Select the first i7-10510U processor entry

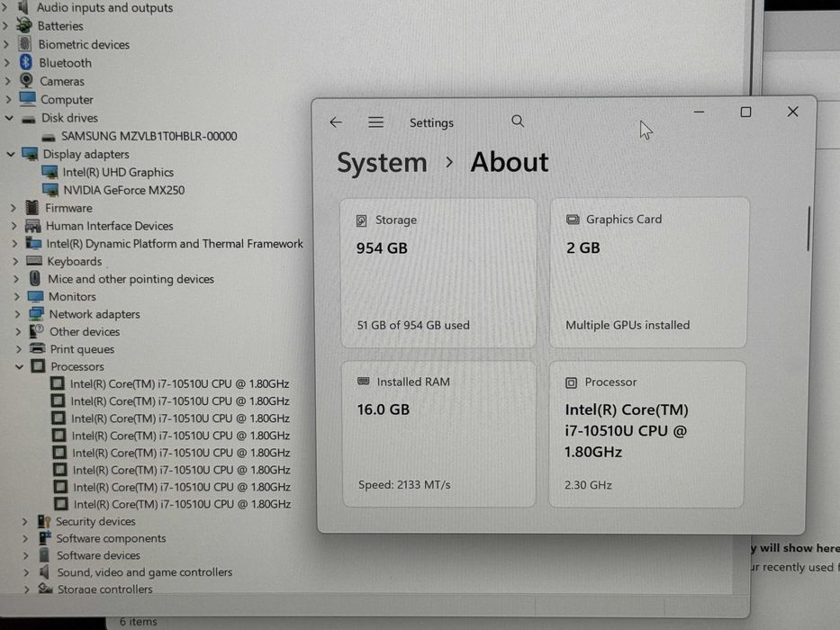pos(179,384)
